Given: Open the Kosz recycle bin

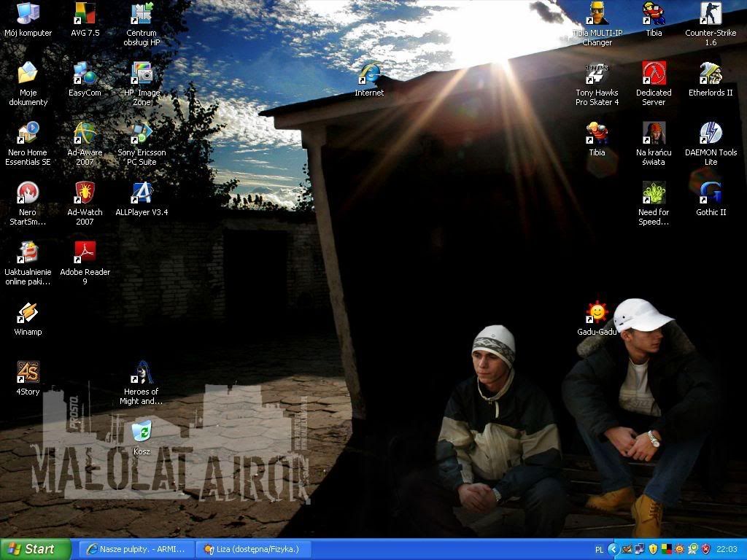Looking at the screenshot, I should pos(142,432).
